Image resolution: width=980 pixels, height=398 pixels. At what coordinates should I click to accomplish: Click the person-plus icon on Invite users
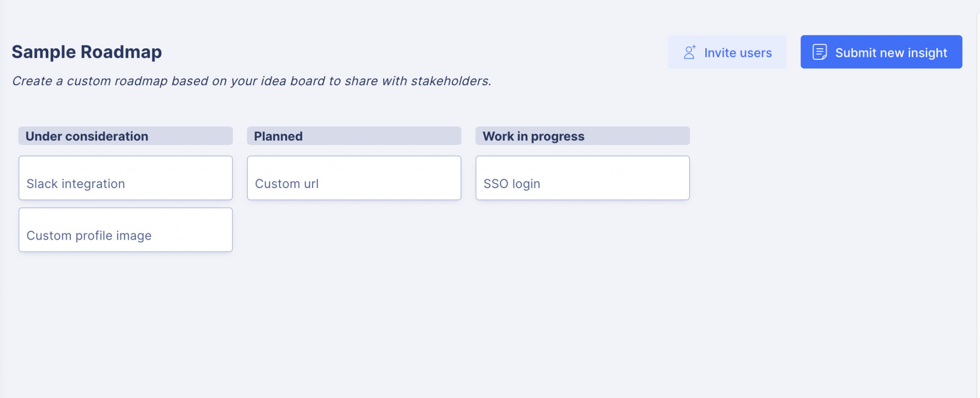pos(689,52)
